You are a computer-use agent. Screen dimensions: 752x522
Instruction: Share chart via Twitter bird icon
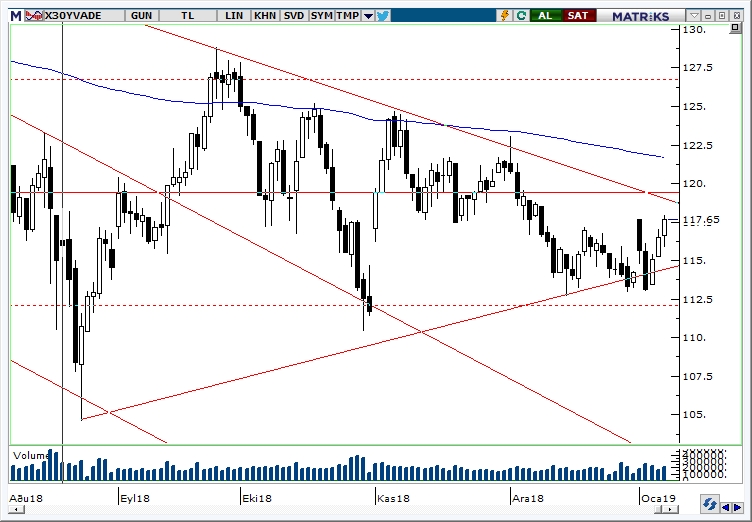click(383, 16)
